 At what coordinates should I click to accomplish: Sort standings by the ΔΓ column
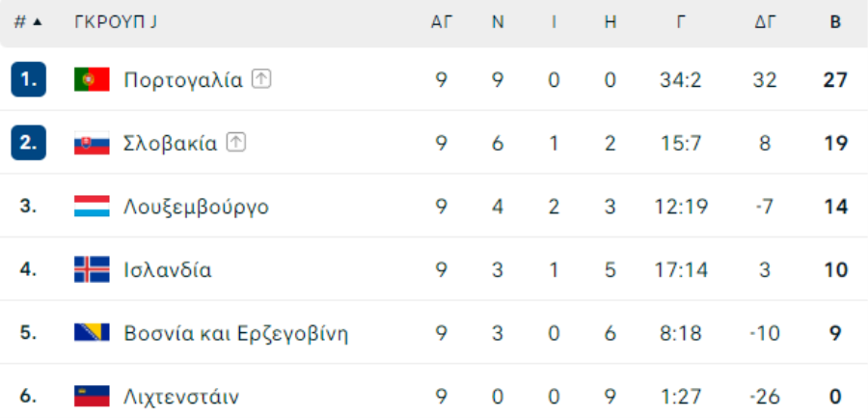765,22
